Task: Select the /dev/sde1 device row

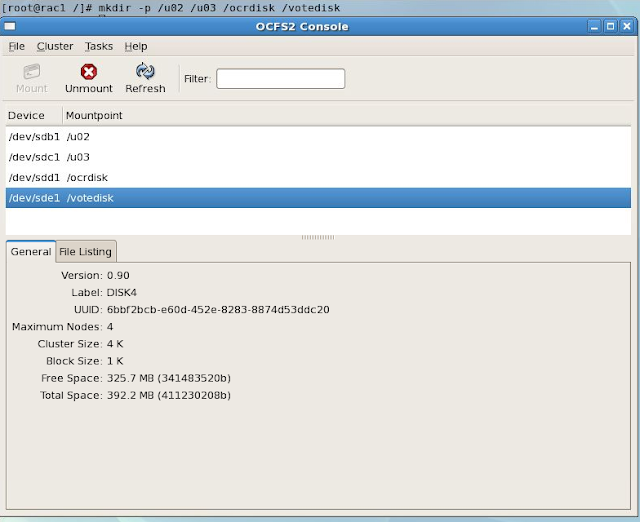Action: [x=318, y=198]
